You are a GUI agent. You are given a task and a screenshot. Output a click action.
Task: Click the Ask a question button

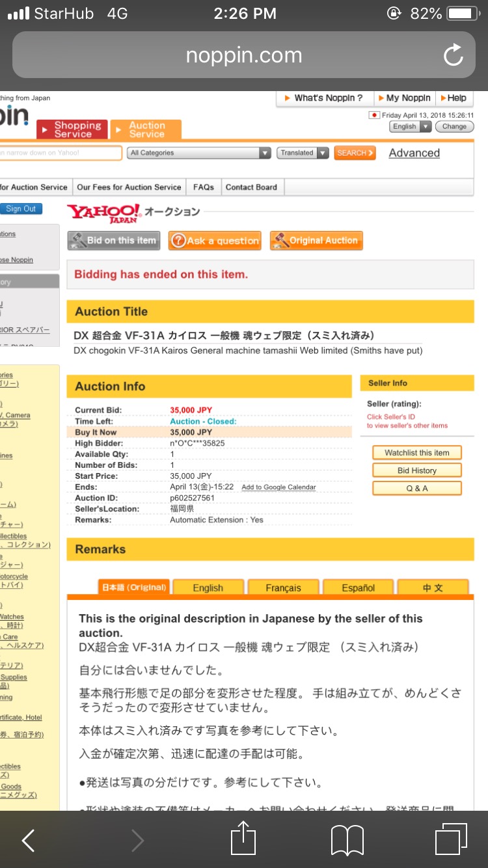[x=215, y=240]
